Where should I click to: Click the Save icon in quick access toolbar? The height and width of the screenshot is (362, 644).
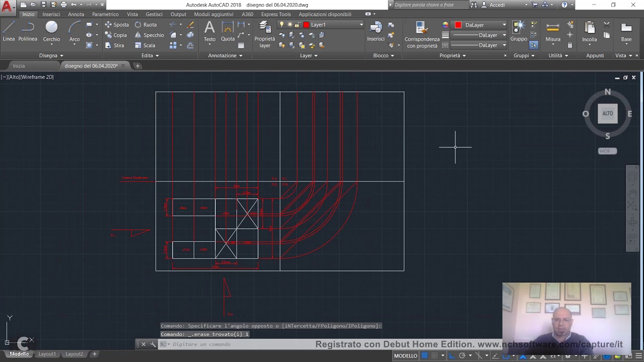click(x=43, y=5)
